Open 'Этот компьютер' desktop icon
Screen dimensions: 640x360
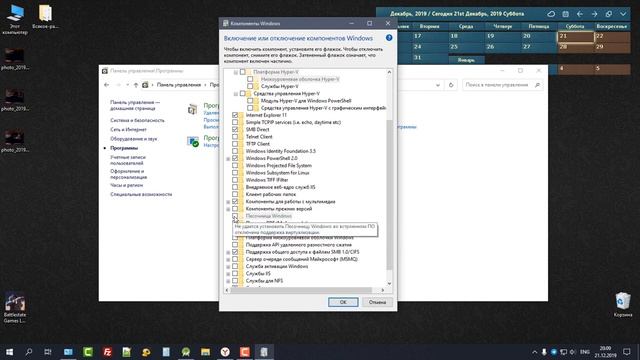pos(15,19)
